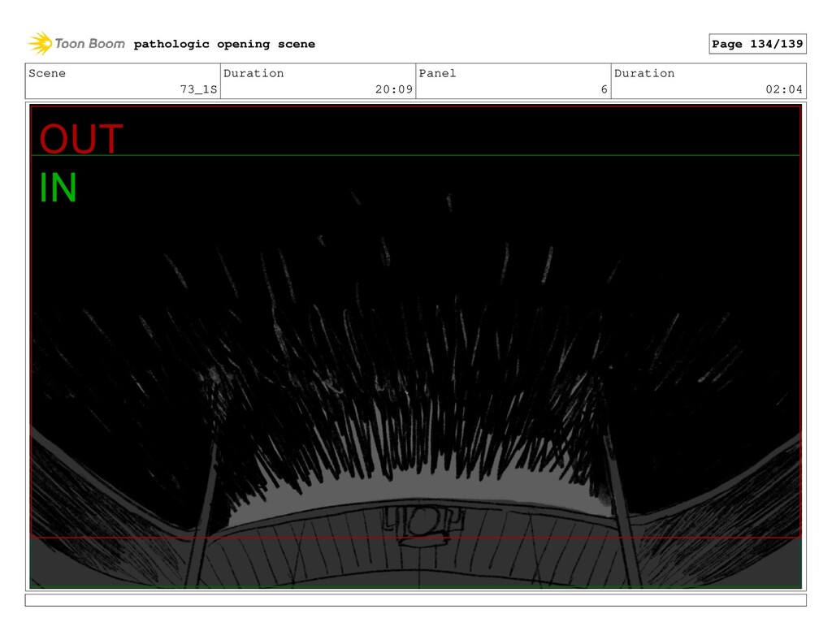The width and height of the screenshot is (832, 644).
Task: Click the panel duration value '02:04'
Action: pos(784,89)
